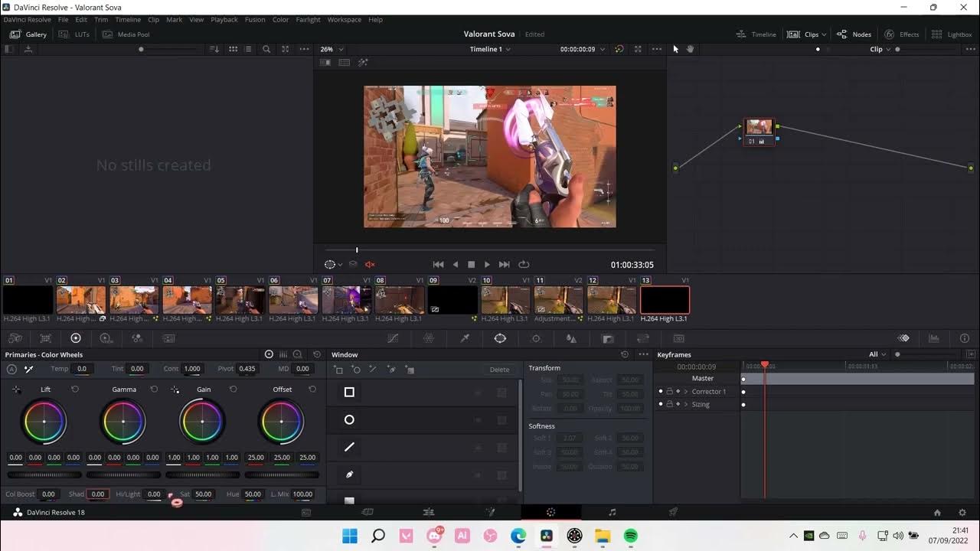980x551 pixels.
Task: Open the RGB Mixer palette icon
Action: point(137,338)
